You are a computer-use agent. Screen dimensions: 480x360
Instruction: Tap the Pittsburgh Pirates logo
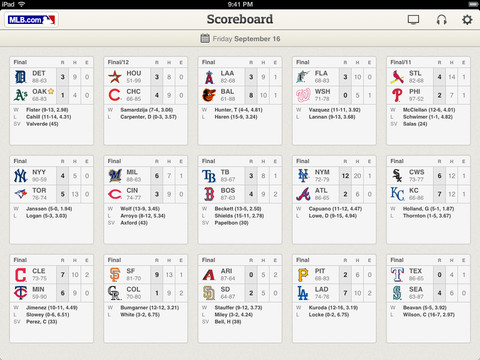pos(303,275)
